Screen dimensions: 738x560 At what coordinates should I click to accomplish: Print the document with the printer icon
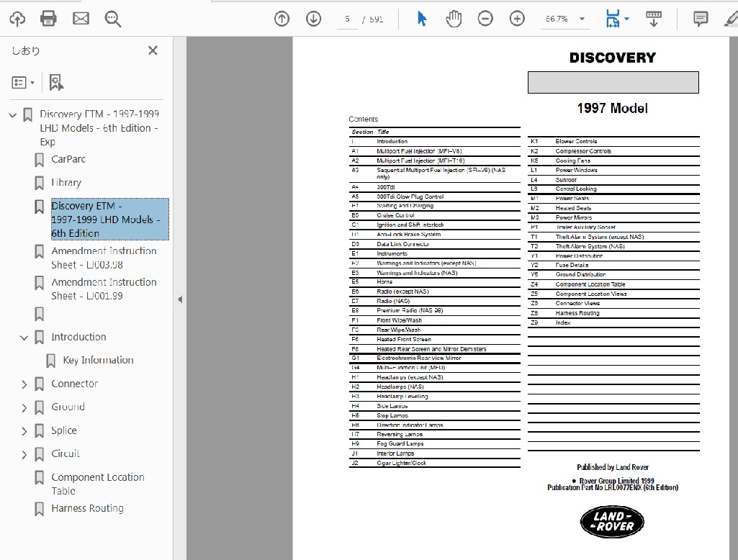48,19
